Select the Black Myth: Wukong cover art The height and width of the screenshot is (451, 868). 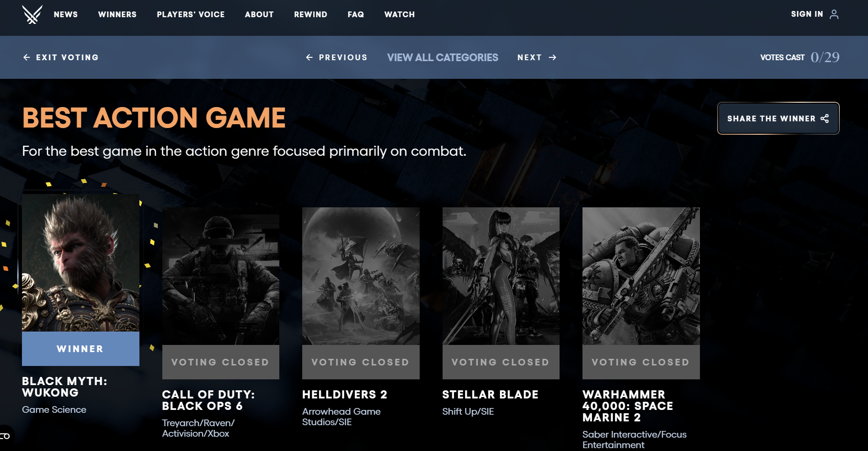point(81,263)
